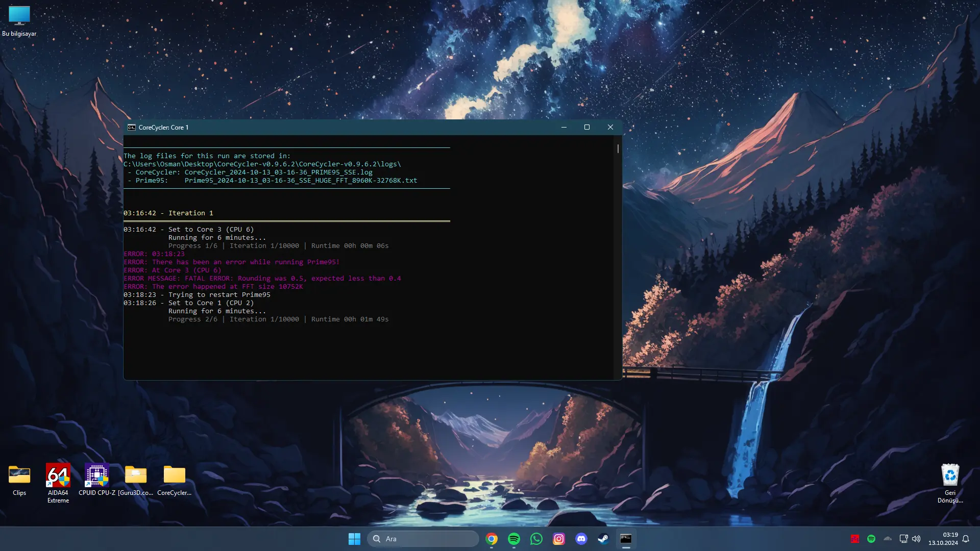
Task: Click the '03:16:42 - Iteration 1' line
Action: pyautogui.click(x=168, y=213)
